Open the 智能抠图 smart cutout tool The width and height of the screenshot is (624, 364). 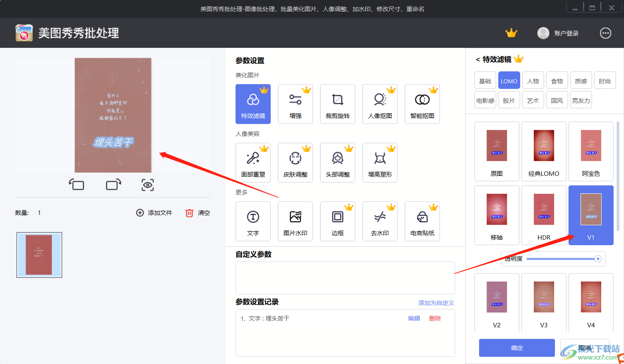[422, 104]
